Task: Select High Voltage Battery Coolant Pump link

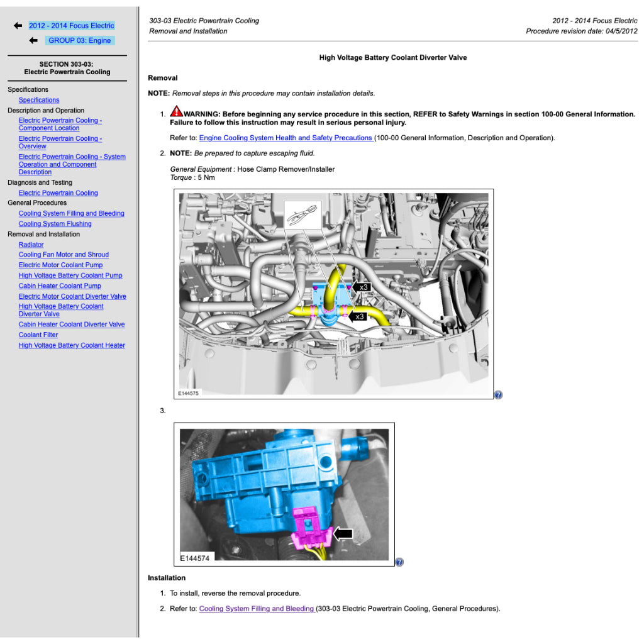Action: tap(70, 275)
